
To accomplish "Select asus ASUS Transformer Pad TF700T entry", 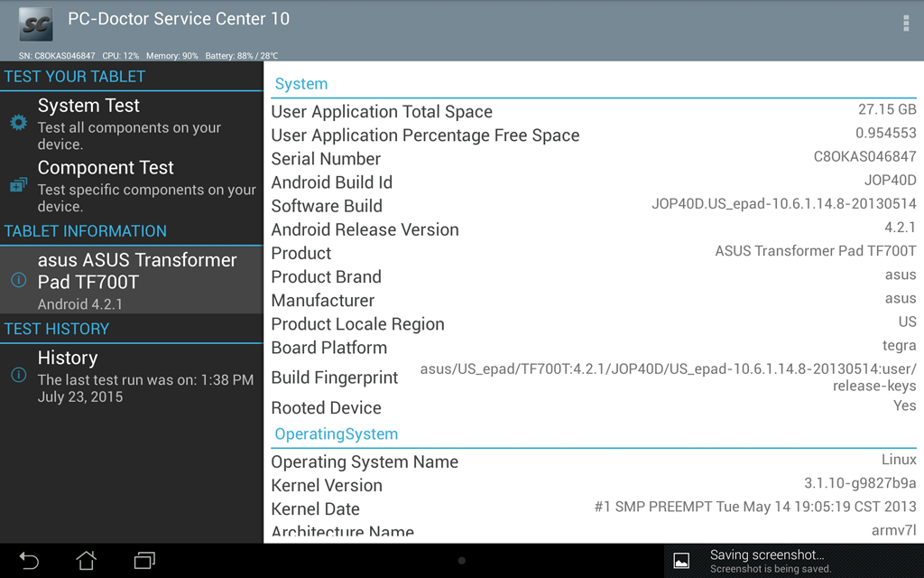I will [132, 281].
